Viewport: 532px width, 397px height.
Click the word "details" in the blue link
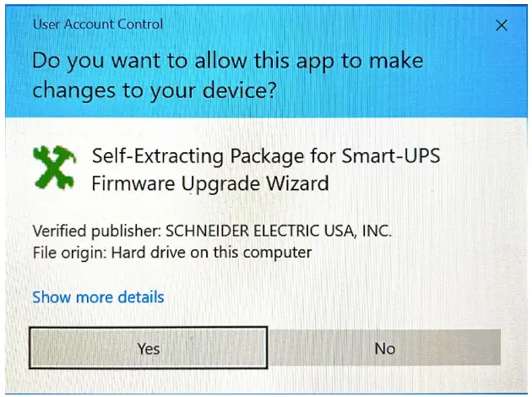[x=138, y=297]
